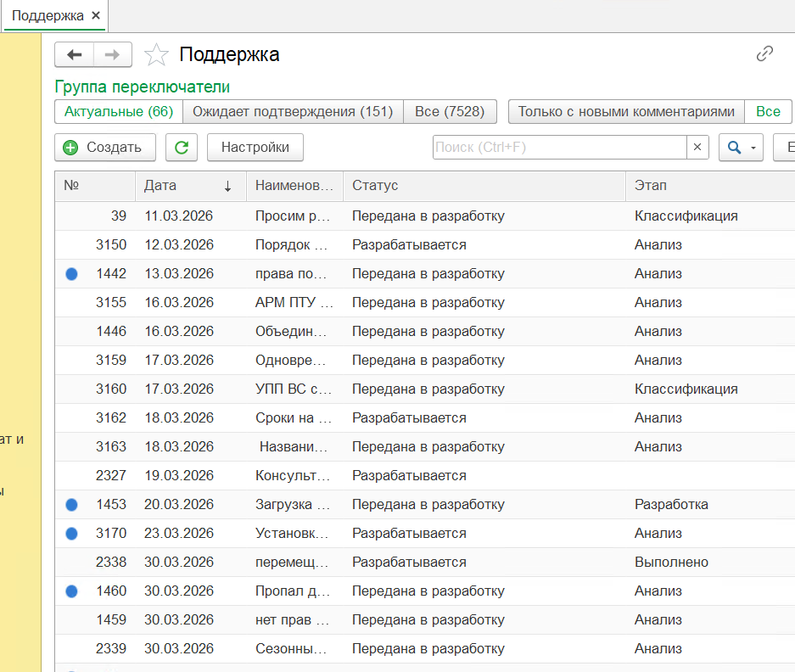Click name cell 'Пропал д…'
This screenshot has width=795, height=672.
pos(293,591)
